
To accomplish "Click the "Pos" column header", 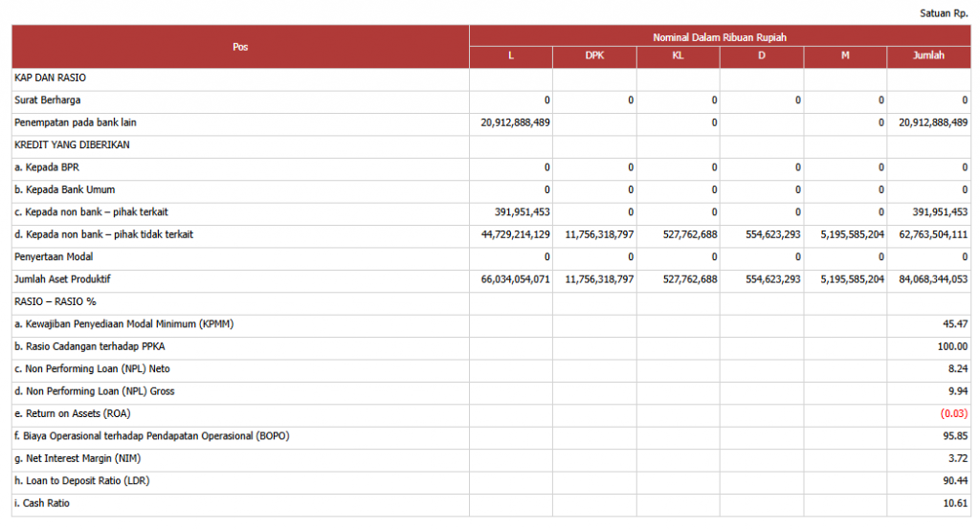I will [240, 47].
